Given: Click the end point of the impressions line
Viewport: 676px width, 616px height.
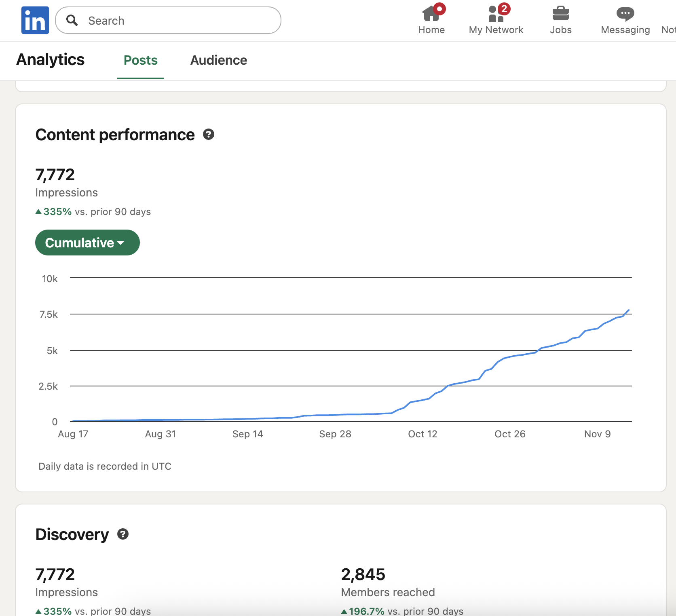Looking at the screenshot, I should 629,310.
